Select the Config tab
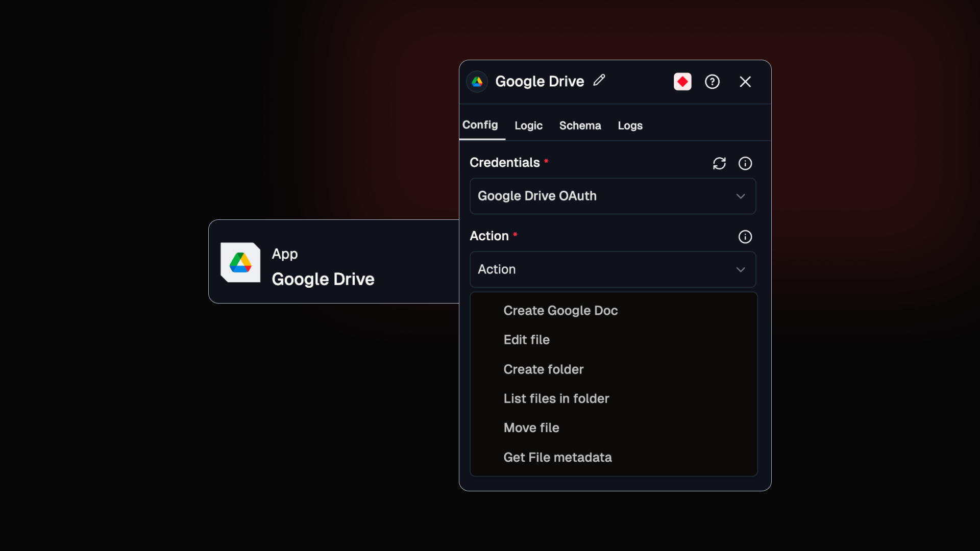980x551 pixels. pyautogui.click(x=480, y=125)
